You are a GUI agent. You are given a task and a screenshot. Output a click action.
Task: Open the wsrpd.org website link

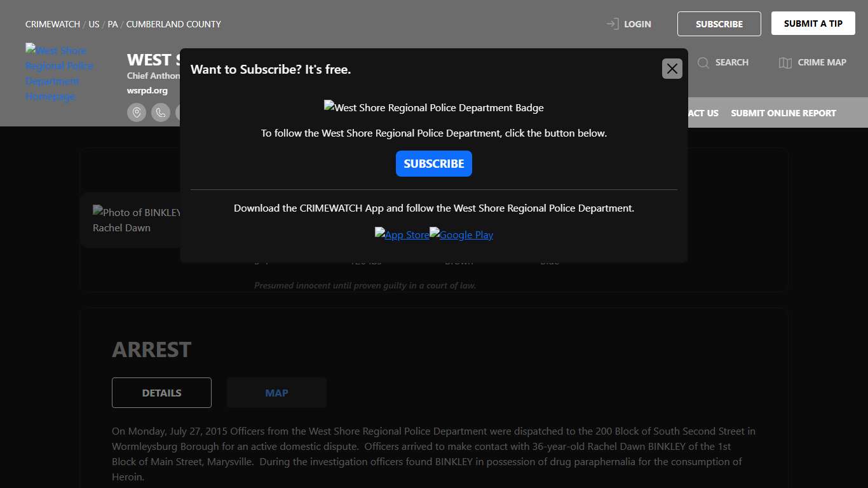147,90
